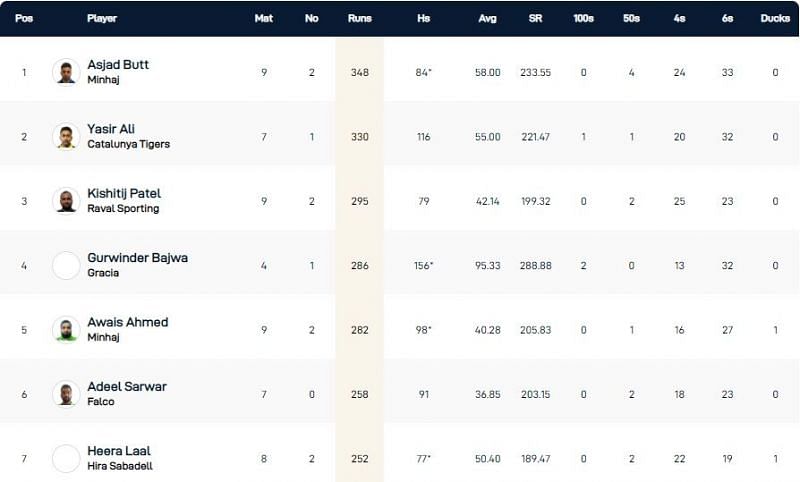Open Asjad Butt player name link
This screenshot has height=482, width=800.
tap(118, 64)
